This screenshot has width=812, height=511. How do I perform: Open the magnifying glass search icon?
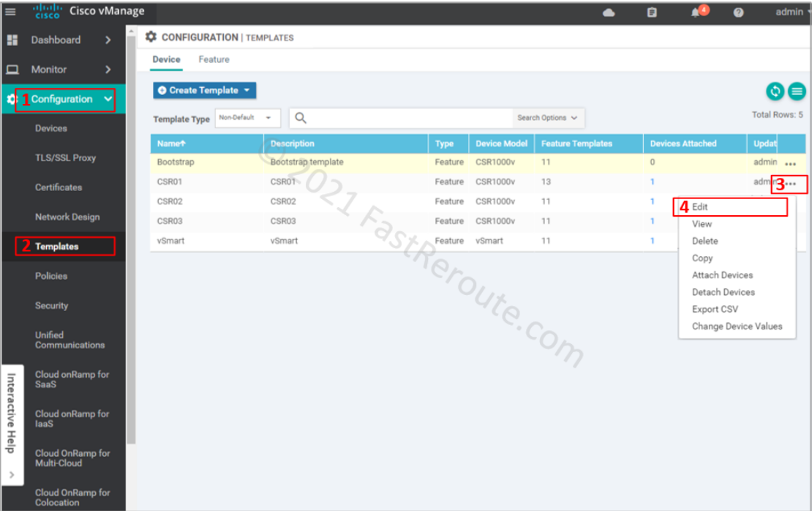(299, 117)
